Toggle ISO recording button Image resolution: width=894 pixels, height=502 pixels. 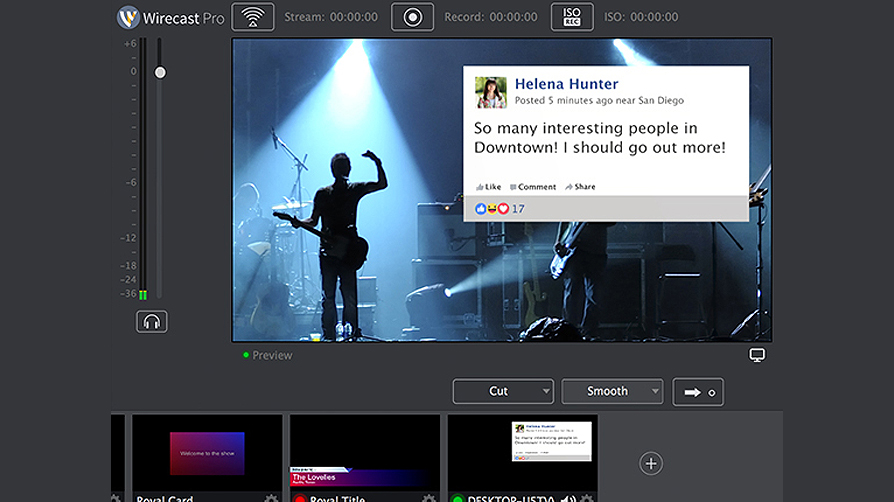[572, 17]
